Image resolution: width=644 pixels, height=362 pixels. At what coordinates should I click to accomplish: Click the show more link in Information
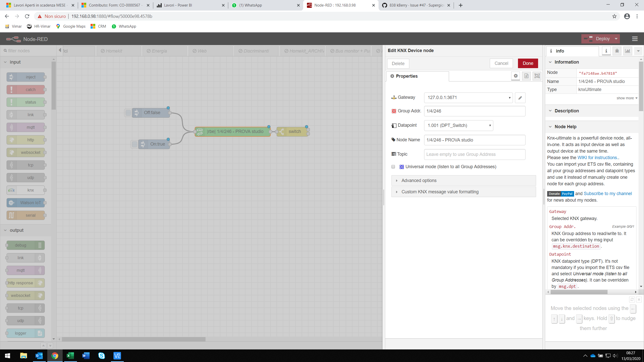click(x=627, y=98)
